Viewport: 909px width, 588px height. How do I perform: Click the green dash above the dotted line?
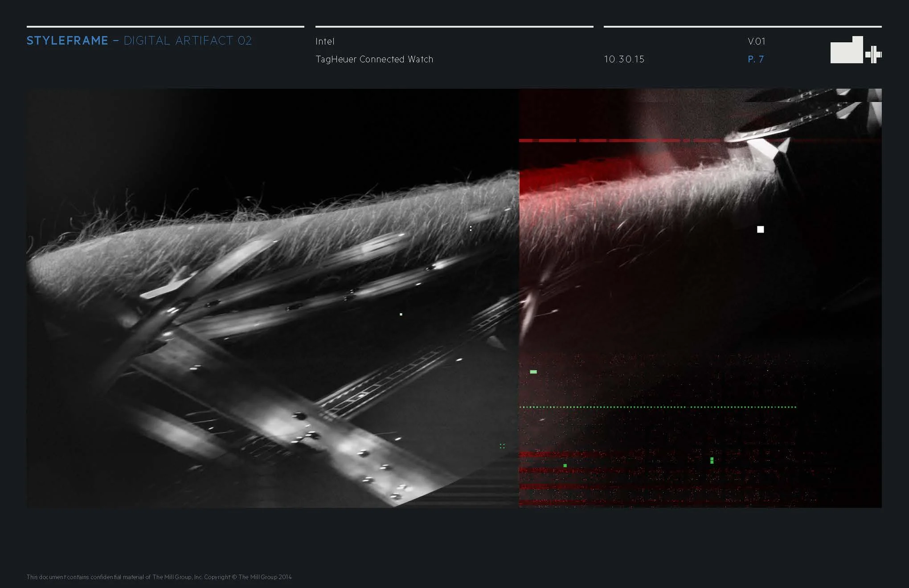pyautogui.click(x=533, y=372)
